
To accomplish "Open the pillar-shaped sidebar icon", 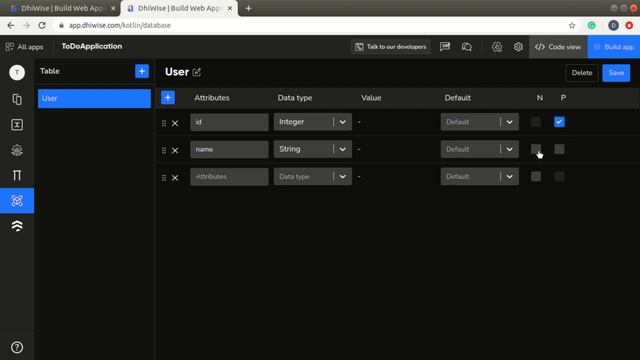I will (17, 176).
